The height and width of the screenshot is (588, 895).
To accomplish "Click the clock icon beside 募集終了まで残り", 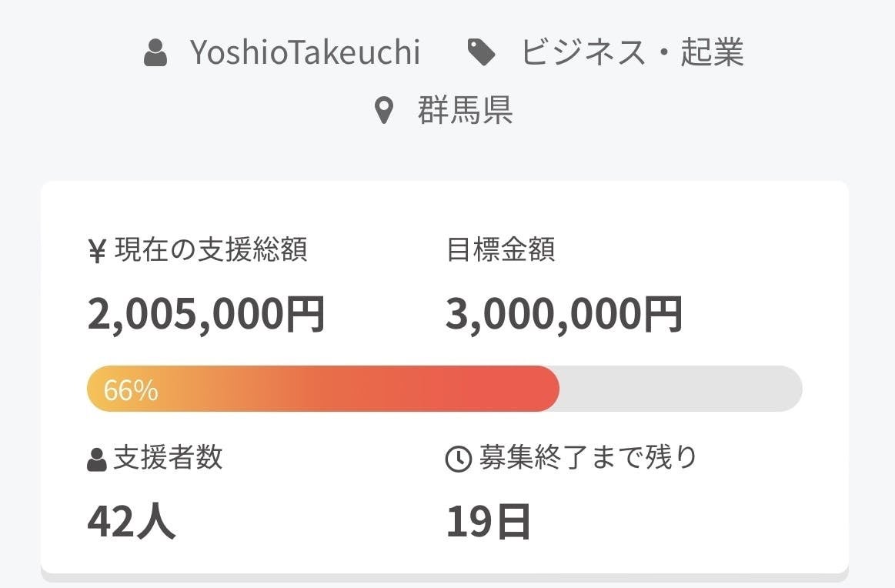I will coord(458,460).
